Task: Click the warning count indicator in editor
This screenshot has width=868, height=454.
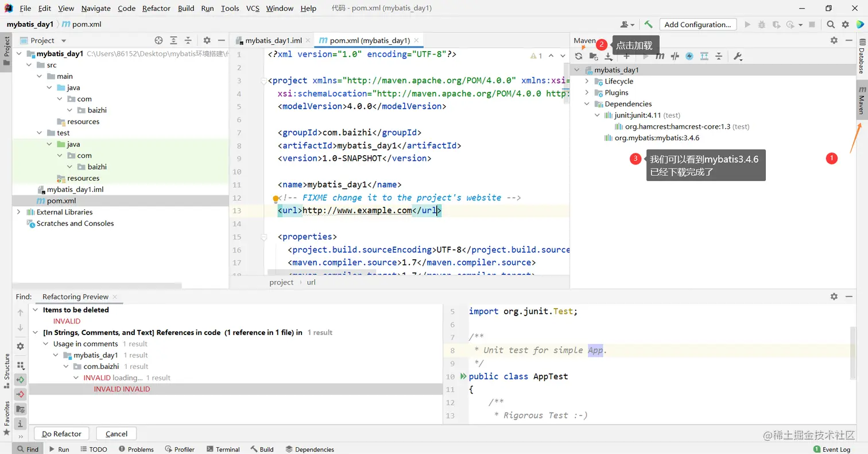Action: (536, 56)
